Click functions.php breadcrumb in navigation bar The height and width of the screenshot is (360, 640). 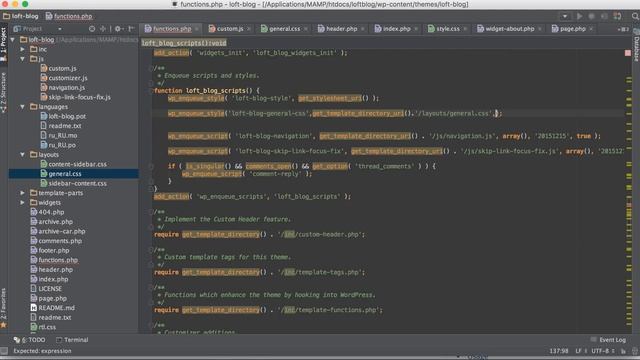[x=69, y=16]
